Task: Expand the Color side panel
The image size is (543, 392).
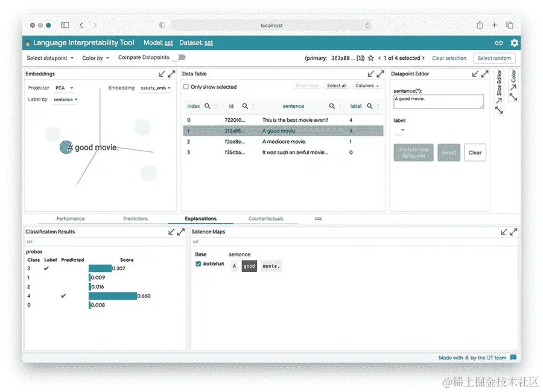Action: click(x=513, y=85)
